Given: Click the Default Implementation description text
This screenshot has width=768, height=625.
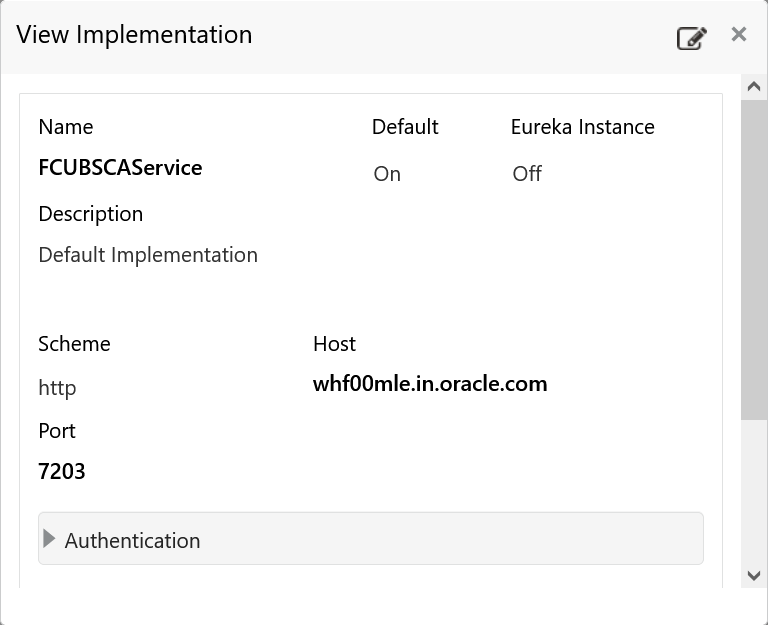Looking at the screenshot, I should click(x=148, y=255).
